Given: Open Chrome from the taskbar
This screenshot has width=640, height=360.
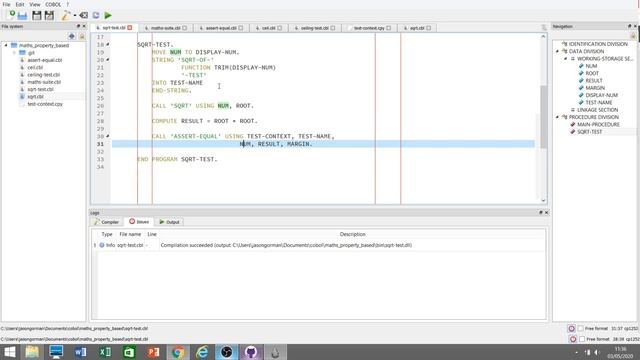Looking at the screenshot, I should [178, 352].
